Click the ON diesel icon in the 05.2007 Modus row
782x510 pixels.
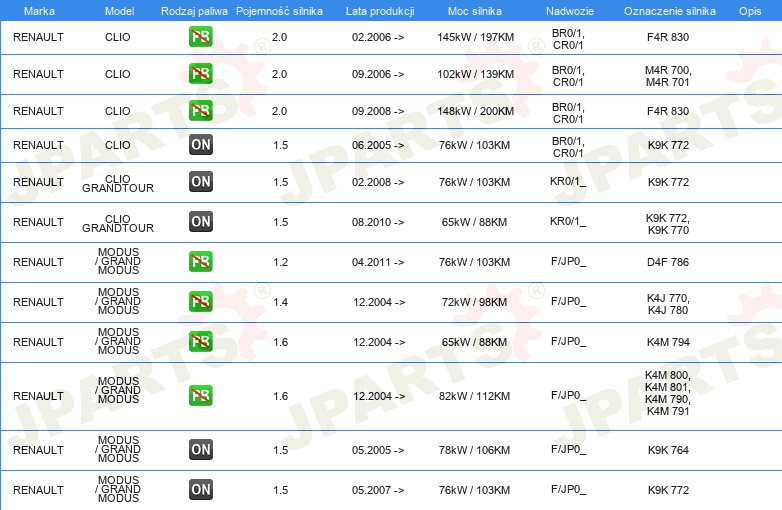click(201, 490)
